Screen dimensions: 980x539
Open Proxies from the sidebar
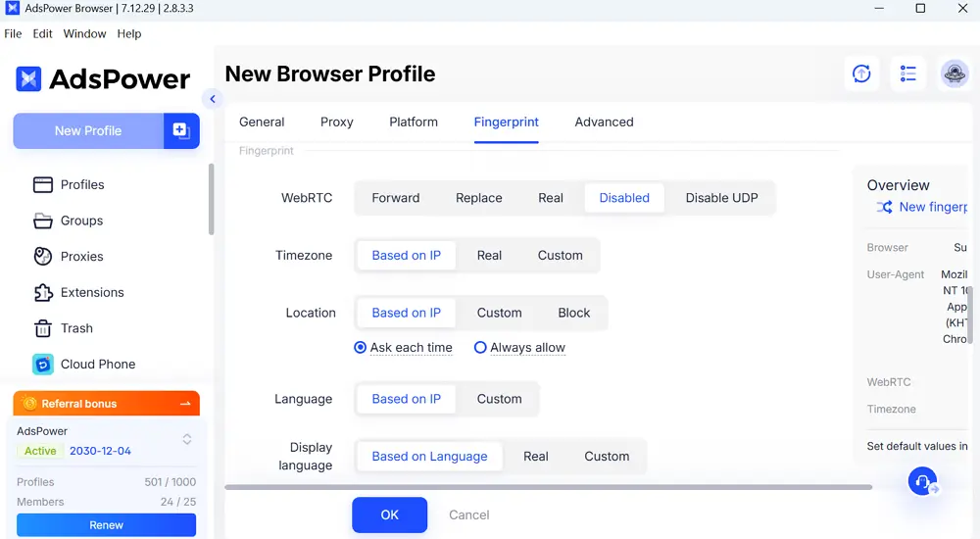43,257
